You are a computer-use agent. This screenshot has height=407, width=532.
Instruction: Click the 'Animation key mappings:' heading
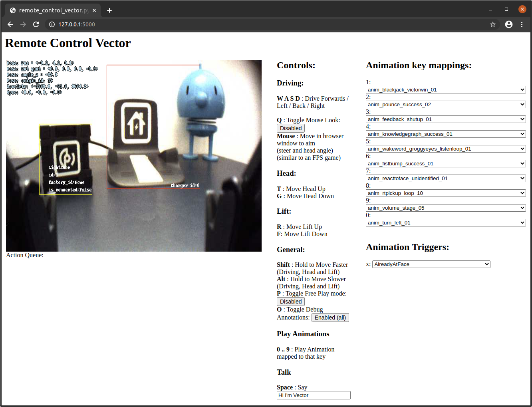tap(419, 66)
